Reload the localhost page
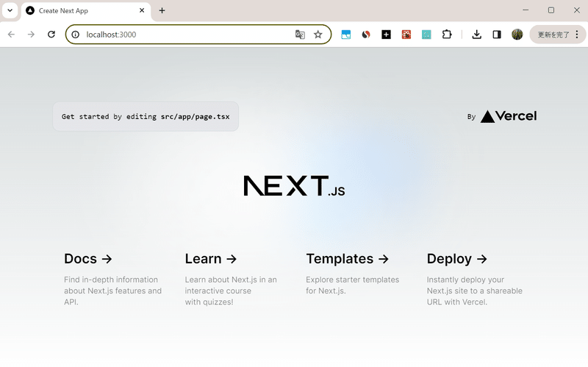 [x=51, y=35]
